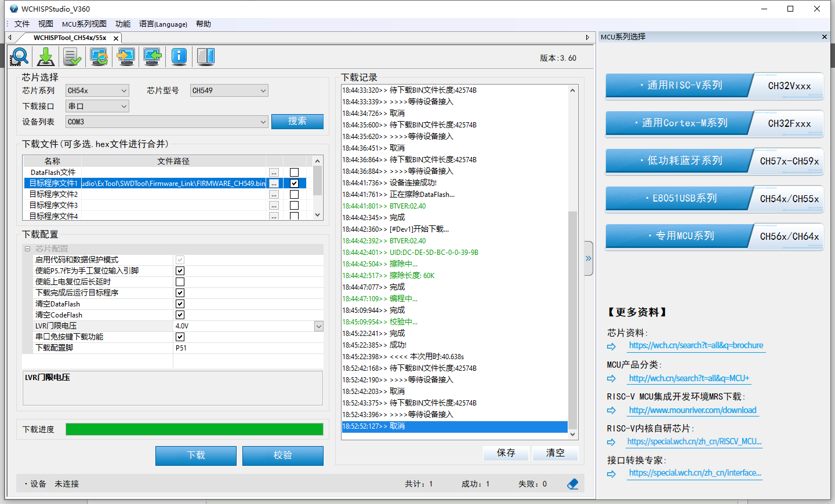Open the wch.cn brochure search link

696,346
